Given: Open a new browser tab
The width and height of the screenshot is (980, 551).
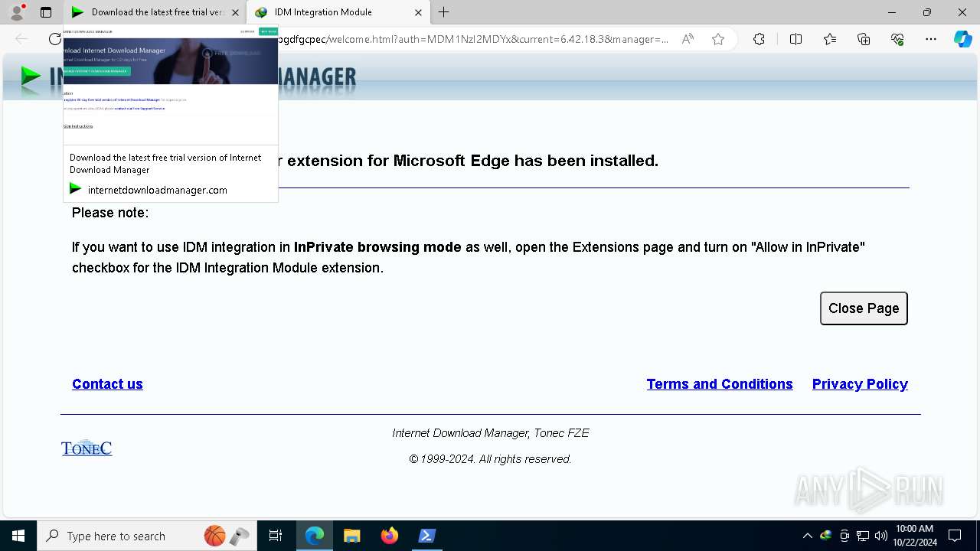Looking at the screenshot, I should click(443, 12).
